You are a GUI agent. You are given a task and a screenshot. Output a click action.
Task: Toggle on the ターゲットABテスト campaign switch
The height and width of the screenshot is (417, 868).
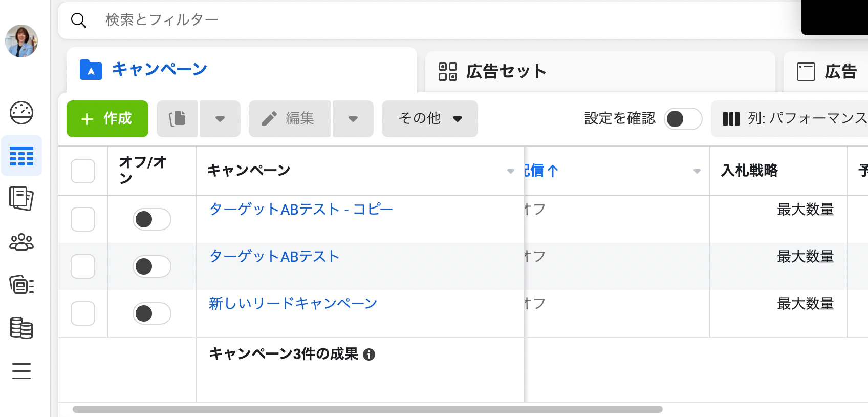click(152, 266)
